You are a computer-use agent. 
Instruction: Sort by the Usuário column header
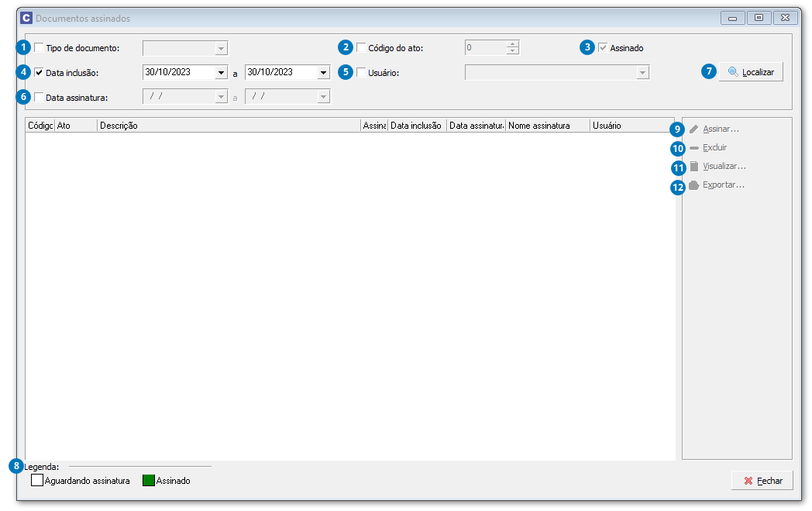[631, 126]
